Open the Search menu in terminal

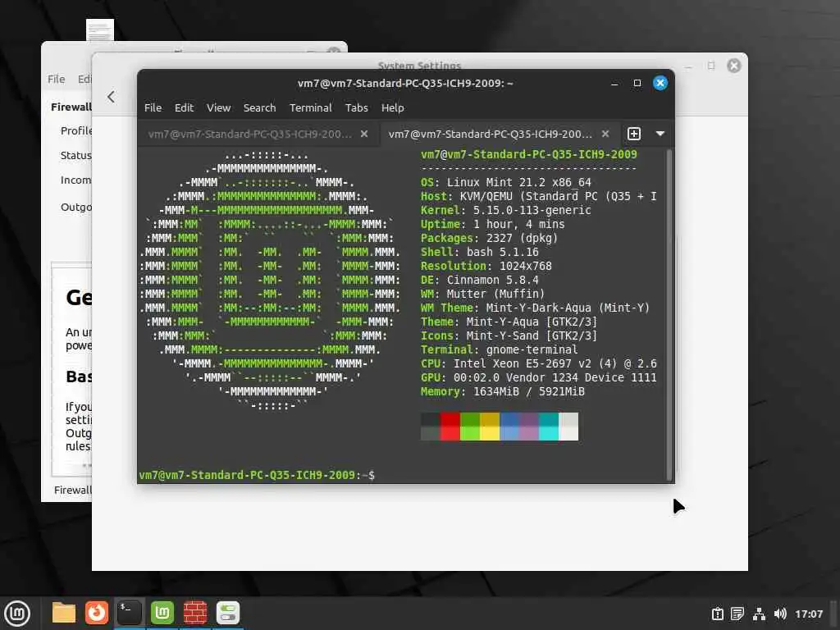pos(259,107)
